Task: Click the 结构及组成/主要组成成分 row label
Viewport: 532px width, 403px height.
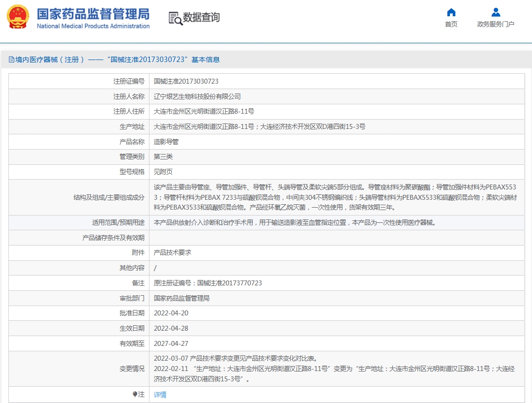Action: pos(109,197)
